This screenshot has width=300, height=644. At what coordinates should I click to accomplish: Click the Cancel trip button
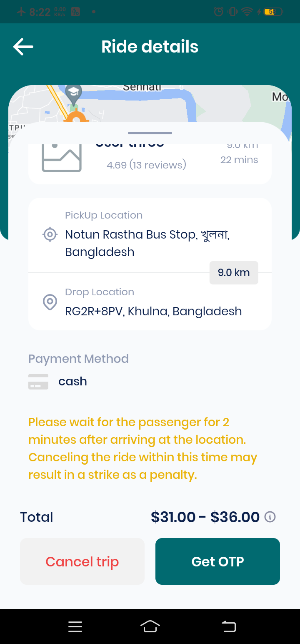[x=82, y=561]
